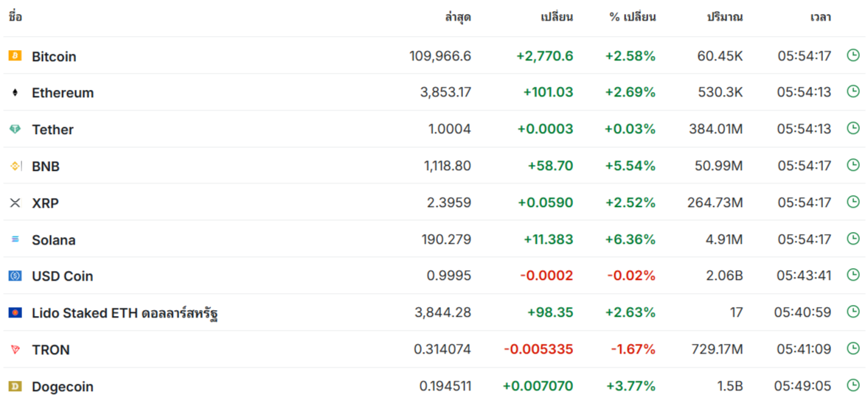
Task: Open the Bitcoin link
Action: point(54,57)
